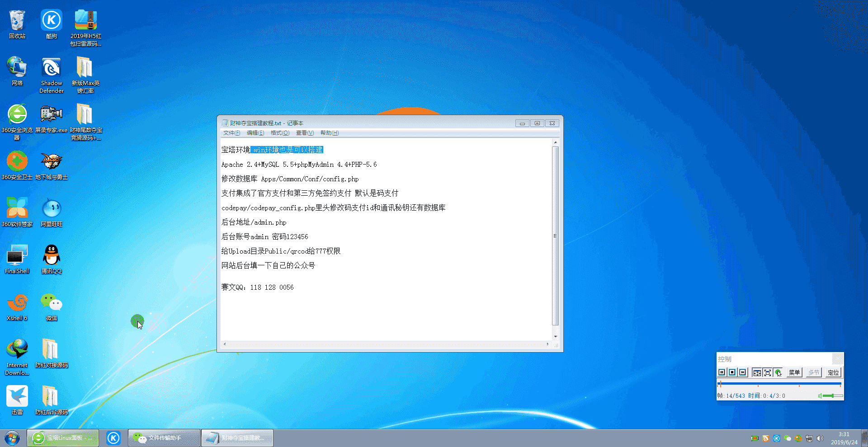Click Notepad horizontal scrollbar left arrow
Viewport: 868px width, 447px height.
click(225, 344)
